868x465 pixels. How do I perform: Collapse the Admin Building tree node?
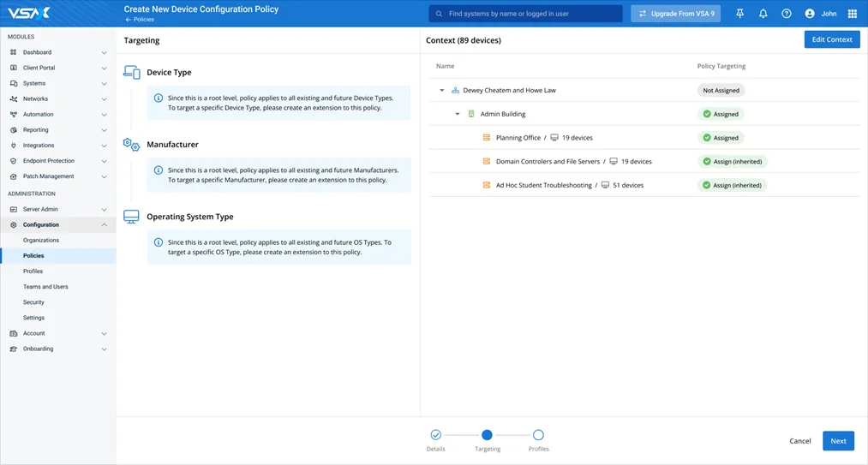click(x=458, y=114)
